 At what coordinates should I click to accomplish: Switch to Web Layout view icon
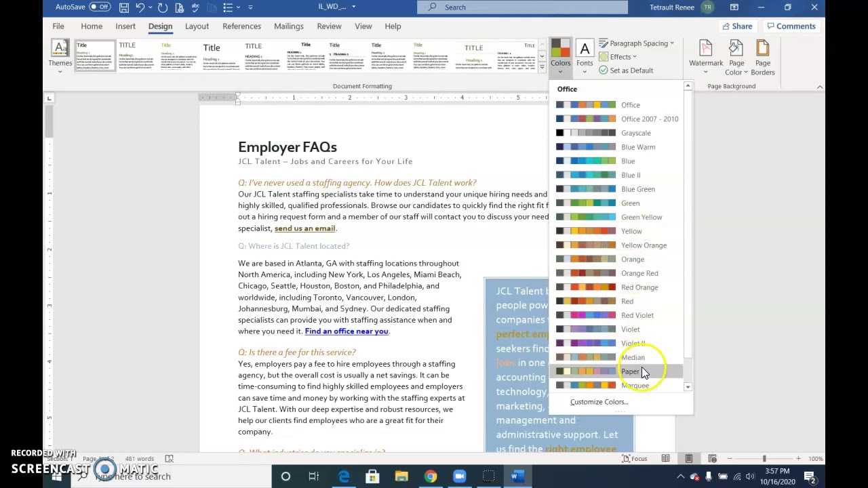(x=712, y=459)
